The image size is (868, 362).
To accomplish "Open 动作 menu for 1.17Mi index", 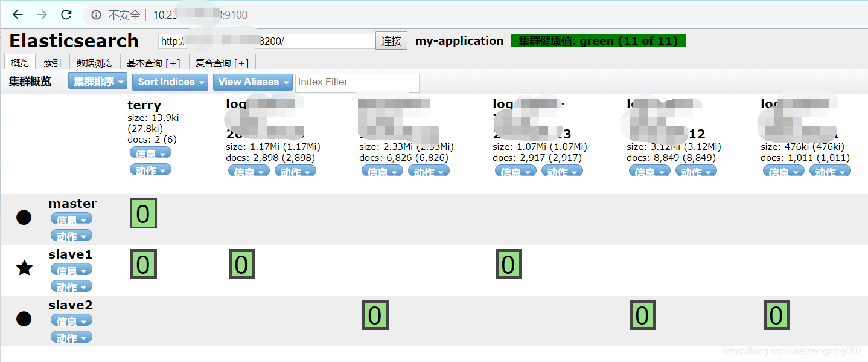I will [x=295, y=172].
